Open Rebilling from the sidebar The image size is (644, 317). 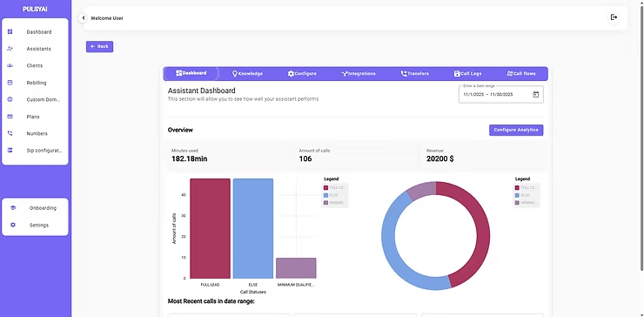click(35, 83)
